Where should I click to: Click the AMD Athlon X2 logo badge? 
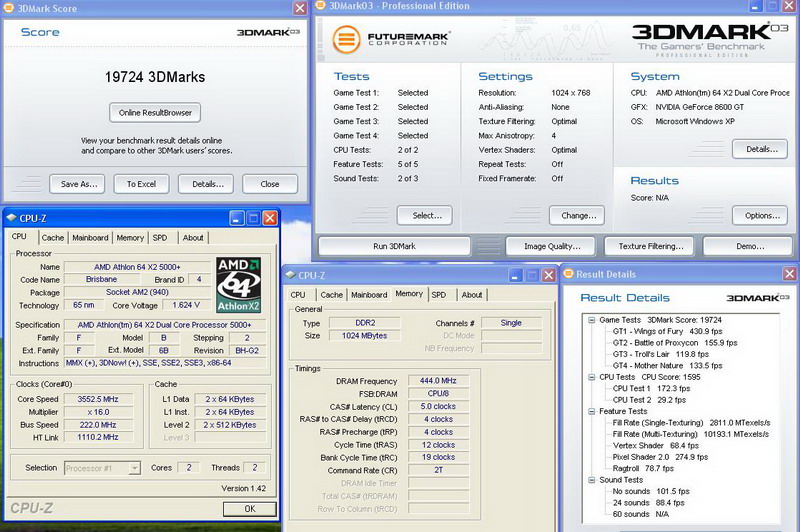238,285
